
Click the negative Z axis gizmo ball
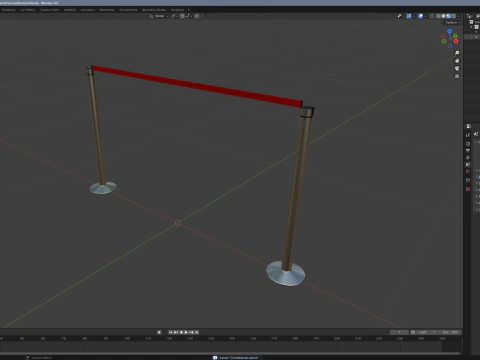pyautogui.click(x=450, y=46)
